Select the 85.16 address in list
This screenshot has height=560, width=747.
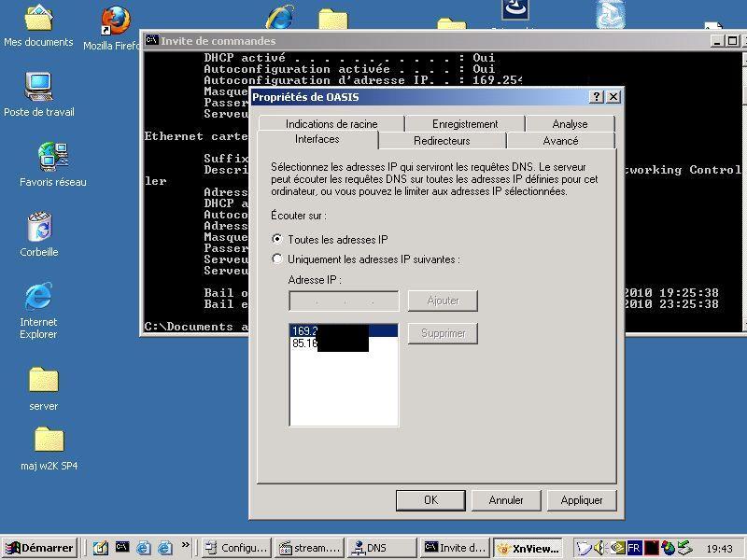(x=344, y=343)
